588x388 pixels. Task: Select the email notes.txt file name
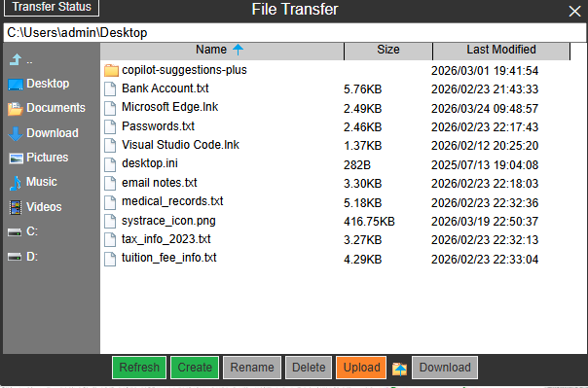(160, 183)
